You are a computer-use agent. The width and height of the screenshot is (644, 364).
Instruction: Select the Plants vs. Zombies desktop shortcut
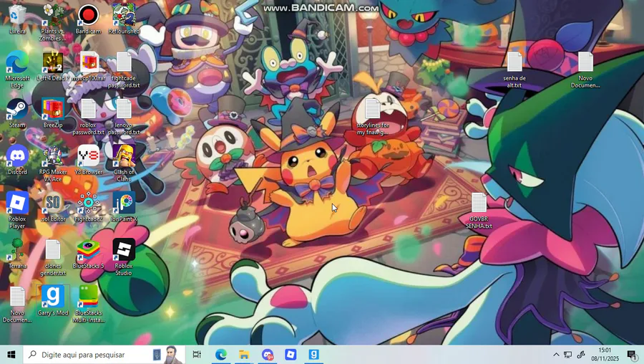click(x=52, y=23)
